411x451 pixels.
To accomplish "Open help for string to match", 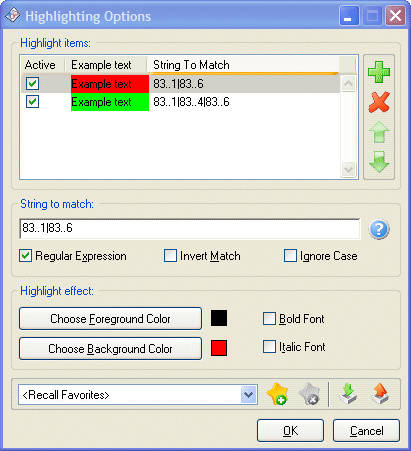I will [x=379, y=229].
